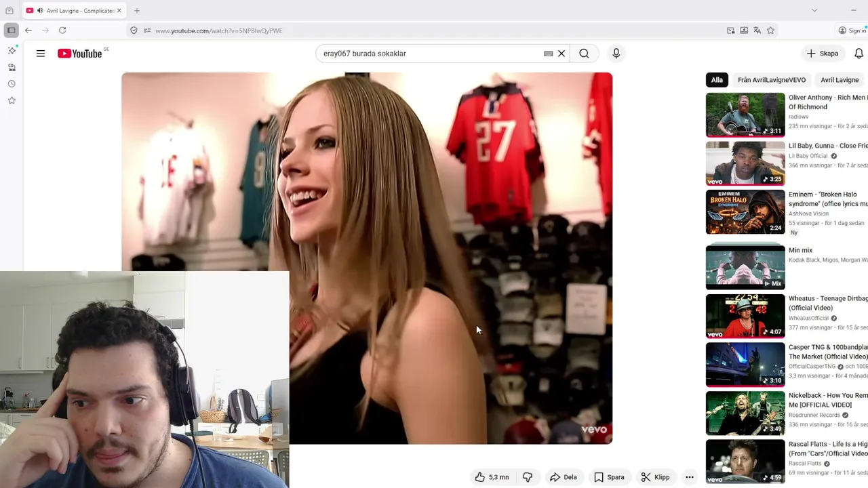The height and width of the screenshot is (488, 868).
Task: Open Eminem Broken Halo video thumbnail
Action: coord(745,212)
